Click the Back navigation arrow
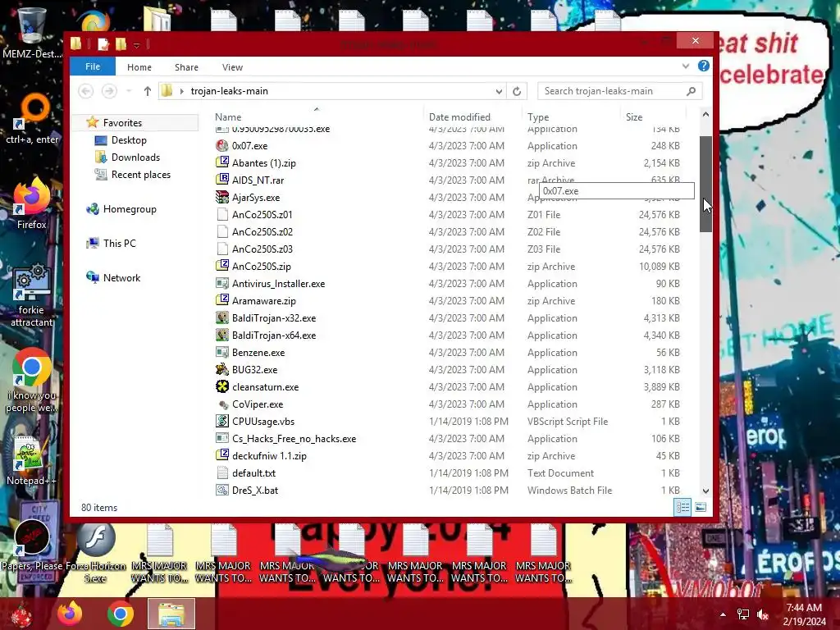Image resolution: width=840 pixels, height=630 pixels. click(x=85, y=91)
